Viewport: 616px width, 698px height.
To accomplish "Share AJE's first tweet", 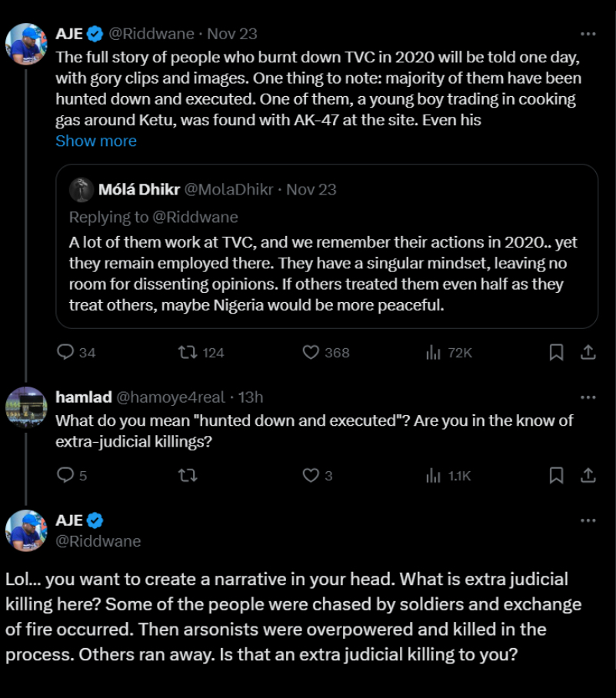I will [588, 352].
